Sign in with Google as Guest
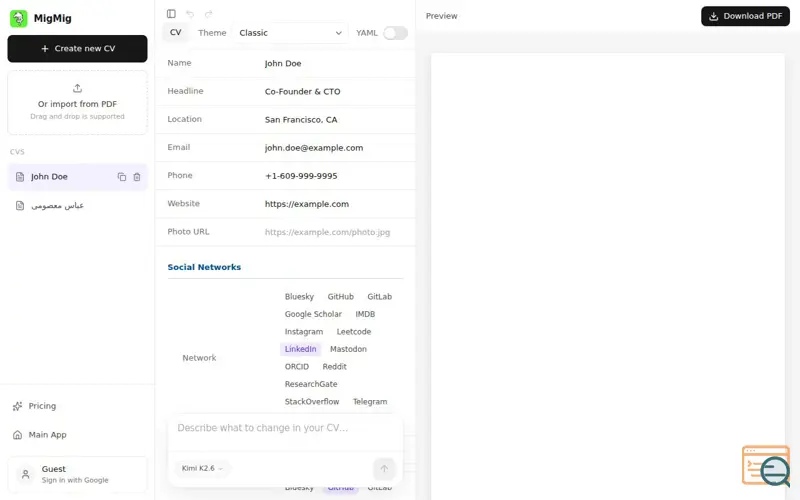 pos(78,474)
